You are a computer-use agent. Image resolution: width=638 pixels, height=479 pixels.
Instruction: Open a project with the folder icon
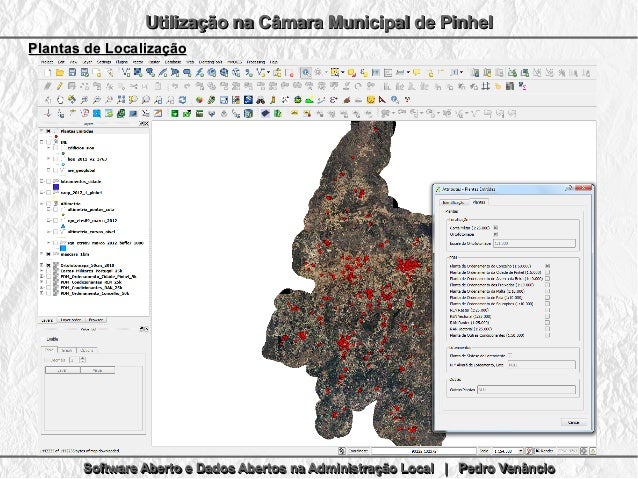59,73
